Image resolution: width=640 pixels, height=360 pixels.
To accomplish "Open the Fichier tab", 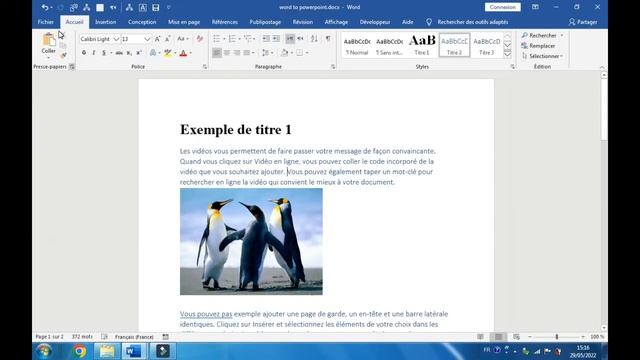I will [46, 22].
